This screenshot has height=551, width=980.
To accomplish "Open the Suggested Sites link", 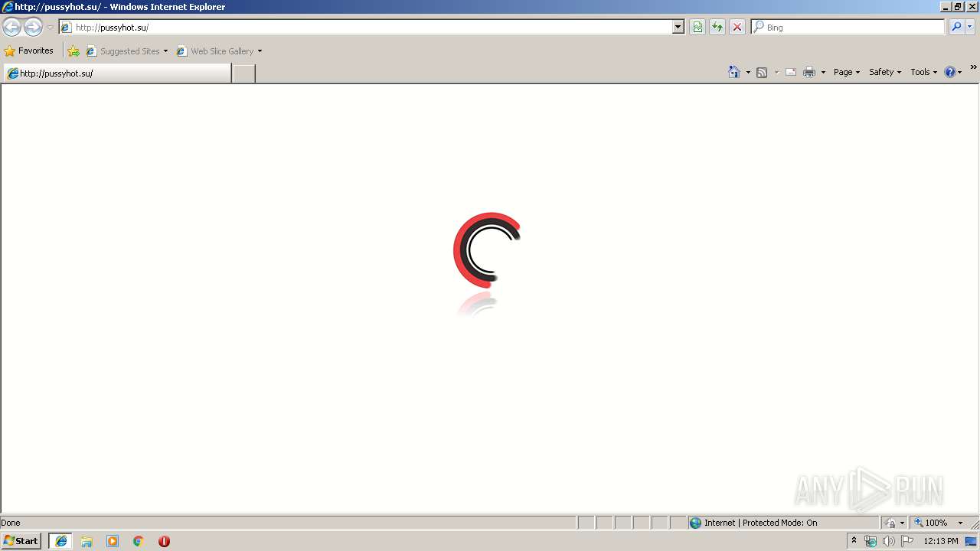I will coord(122,51).
